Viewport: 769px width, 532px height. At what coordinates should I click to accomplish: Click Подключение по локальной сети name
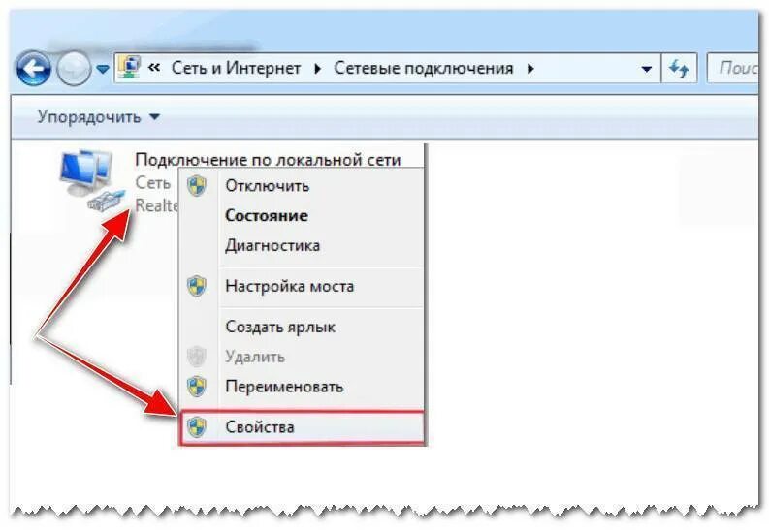click(268, 160)
